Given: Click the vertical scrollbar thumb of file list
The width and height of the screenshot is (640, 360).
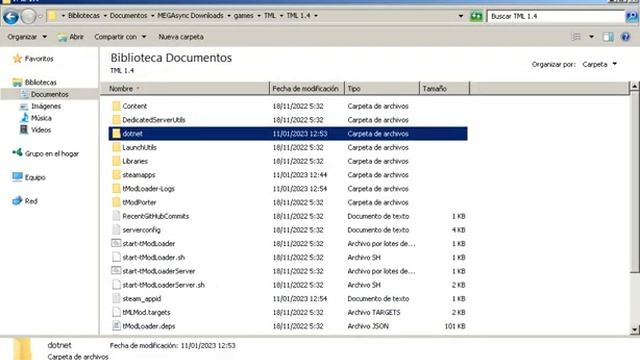Looking at the screenshot, I should (635, 182).
